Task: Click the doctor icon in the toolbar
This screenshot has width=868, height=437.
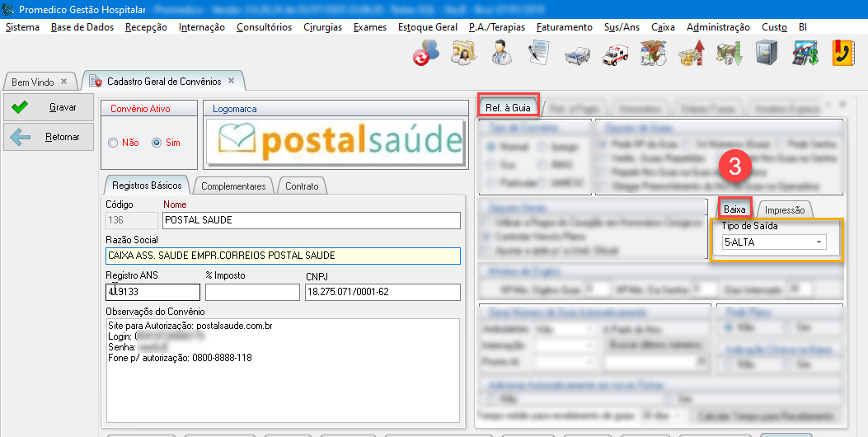Action: tap(500, 54)
